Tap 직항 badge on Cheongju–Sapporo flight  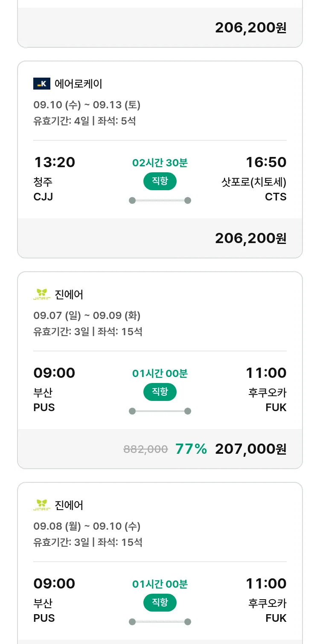160,181
